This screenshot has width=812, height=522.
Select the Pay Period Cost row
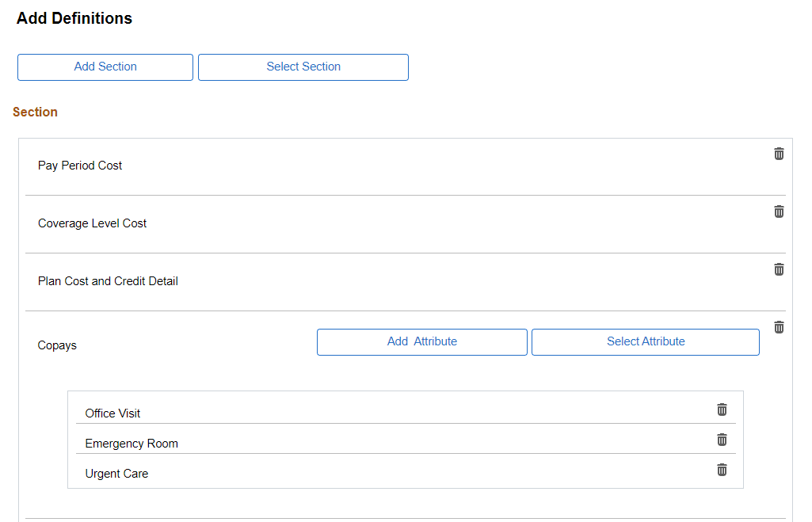coord(80,165)
